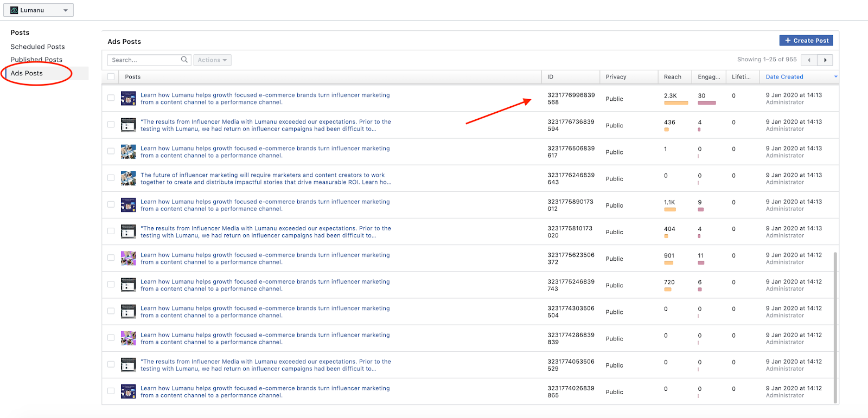Click Public privacy of post 3231775246839743

614,285
